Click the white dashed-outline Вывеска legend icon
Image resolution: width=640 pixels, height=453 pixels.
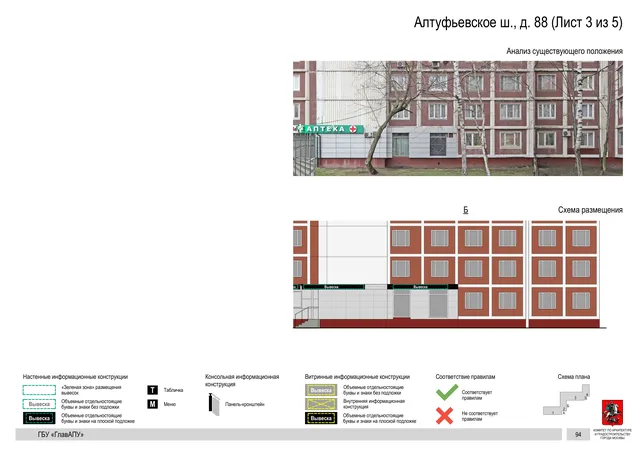click(x=39, y=404)
